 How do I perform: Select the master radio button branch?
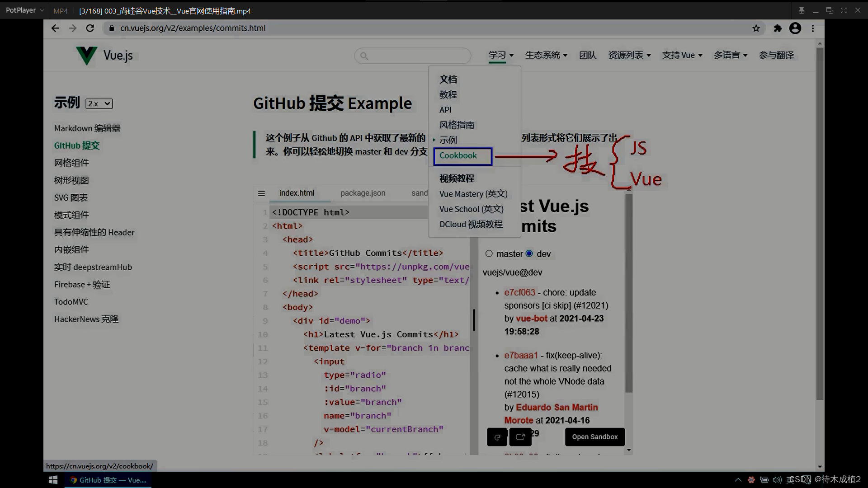coord(489,253)
